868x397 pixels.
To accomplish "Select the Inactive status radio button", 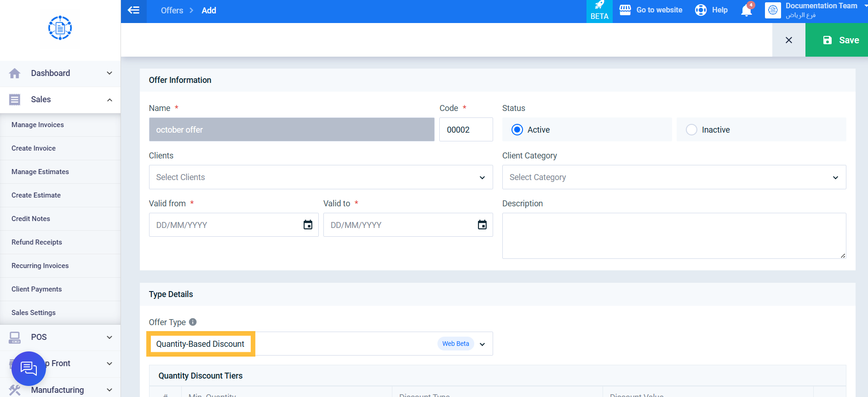I will pyautogui.click(x=691, y=130).
